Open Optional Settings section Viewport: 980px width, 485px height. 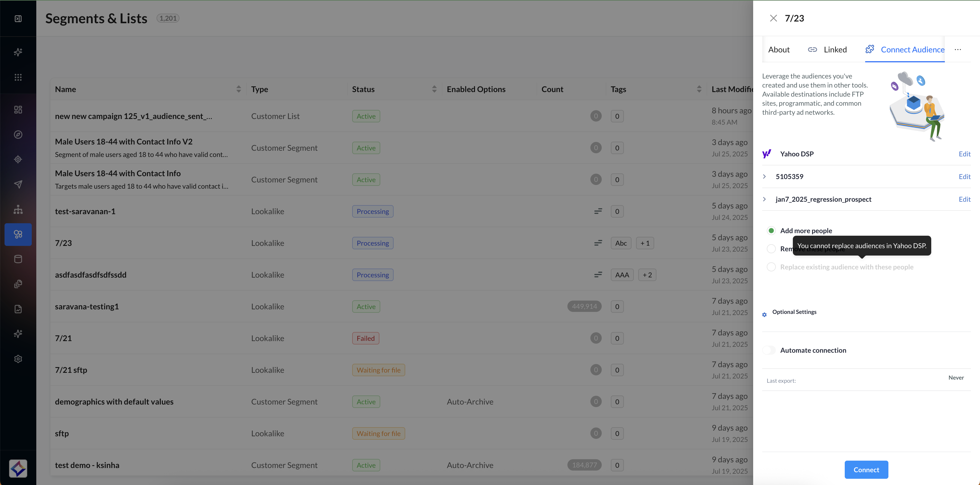coord(794,312)
